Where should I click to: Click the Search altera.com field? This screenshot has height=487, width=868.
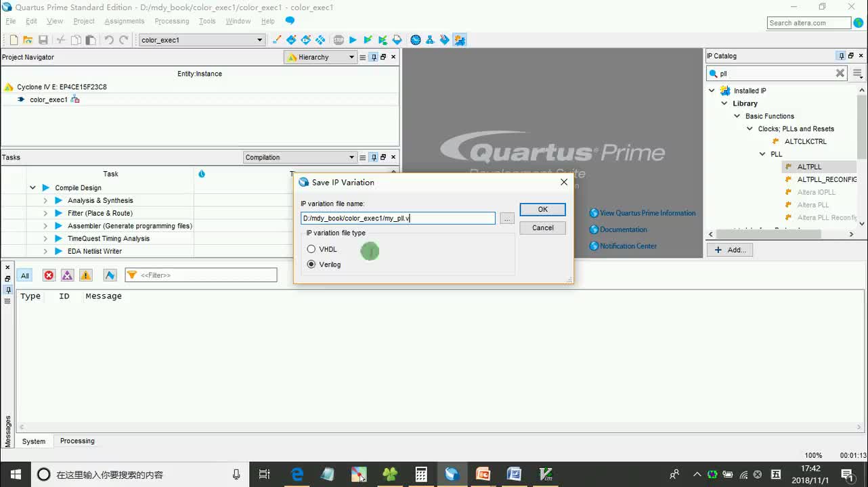[809, 23]
